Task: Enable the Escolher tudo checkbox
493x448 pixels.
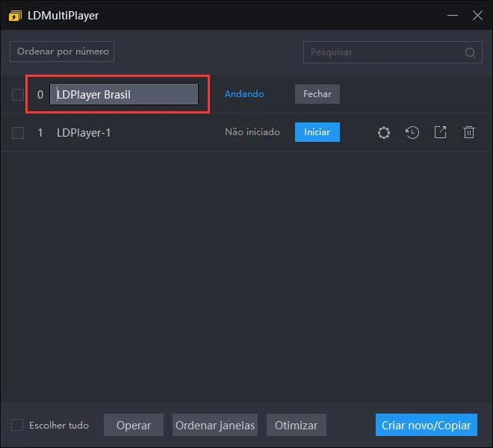Action: tap(17, 425)
